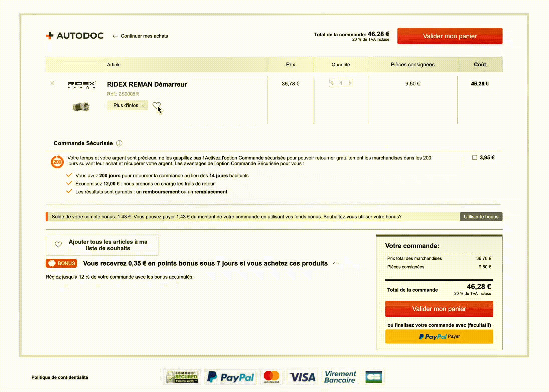549x392 pixels.
Task: Click the orange 200 days return icon
Action: [x=57, y=162]
